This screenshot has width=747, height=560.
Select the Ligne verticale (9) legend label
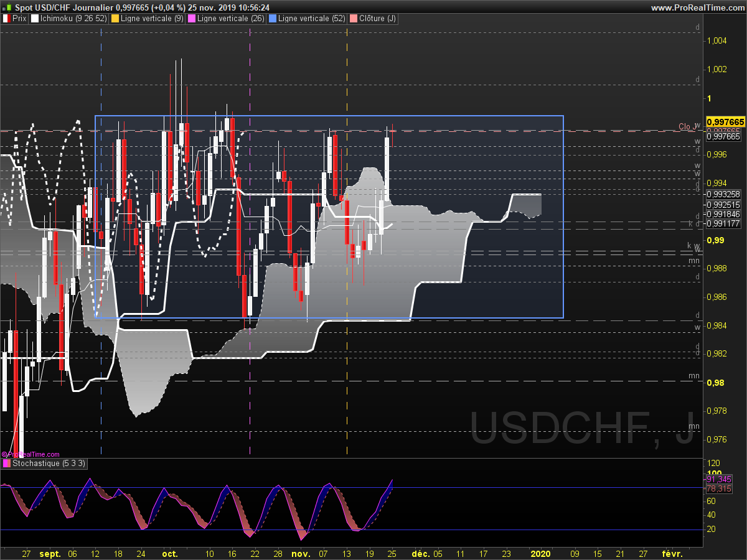pos(152,19)
